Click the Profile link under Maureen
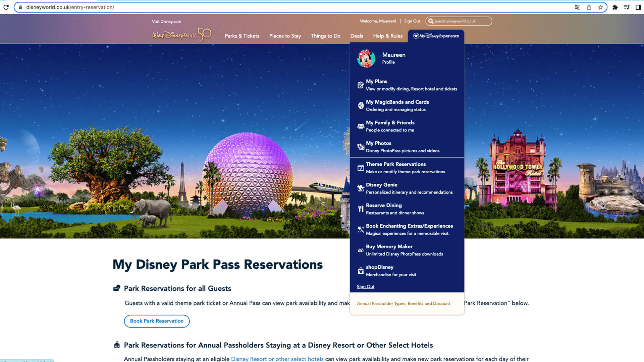Screen dimensions: 644x362 click(388, 62)
